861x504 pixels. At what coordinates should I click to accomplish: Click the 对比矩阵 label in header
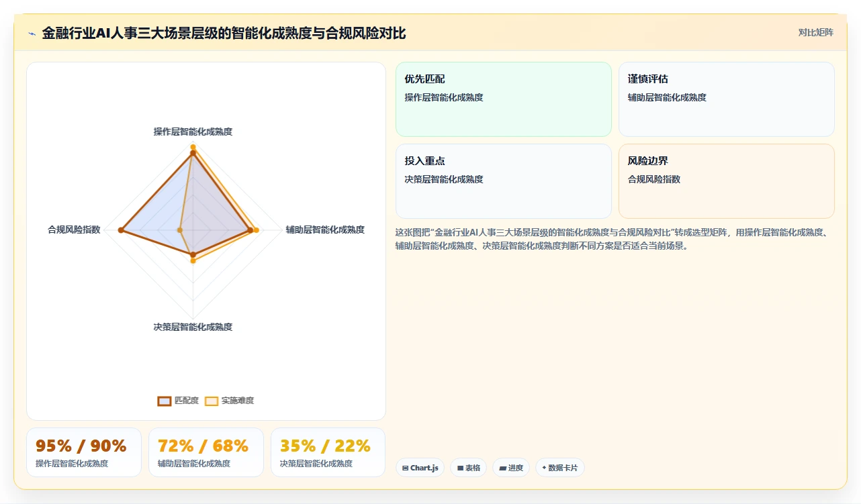tap(815, 33)
